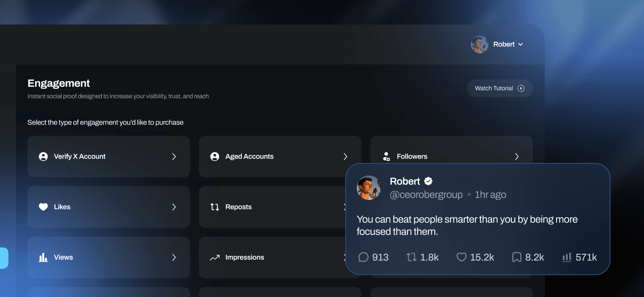The width and height of the screenshot is (644, 297).
Task: Like the post via heart icon
Action: pos(461,257)
